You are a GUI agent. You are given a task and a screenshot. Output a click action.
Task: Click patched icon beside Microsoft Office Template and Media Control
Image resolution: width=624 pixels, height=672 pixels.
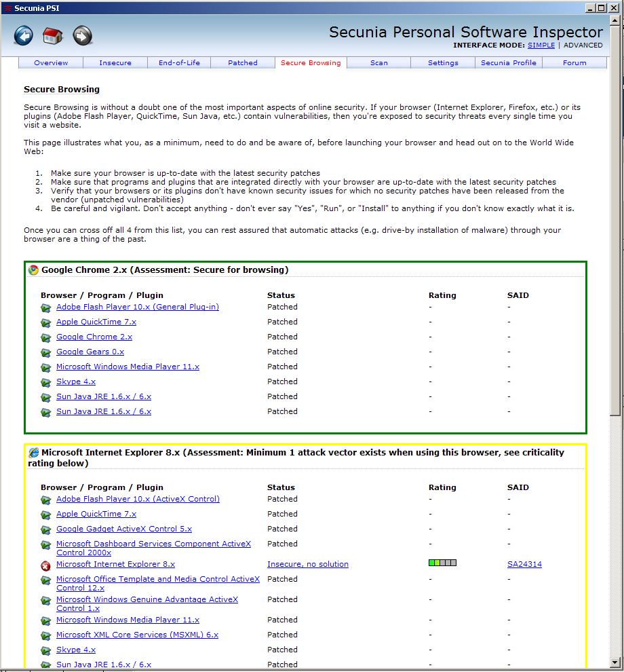click(x=46, y=580)
